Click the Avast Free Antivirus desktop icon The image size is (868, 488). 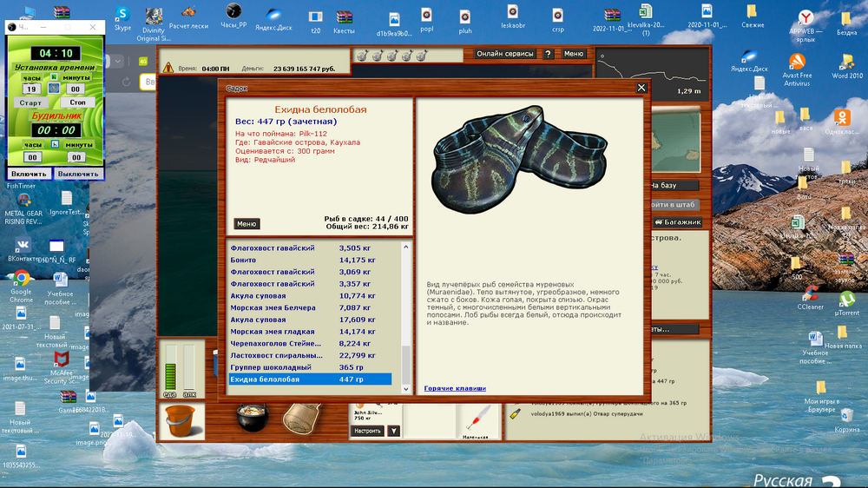(x=797, y=69)
